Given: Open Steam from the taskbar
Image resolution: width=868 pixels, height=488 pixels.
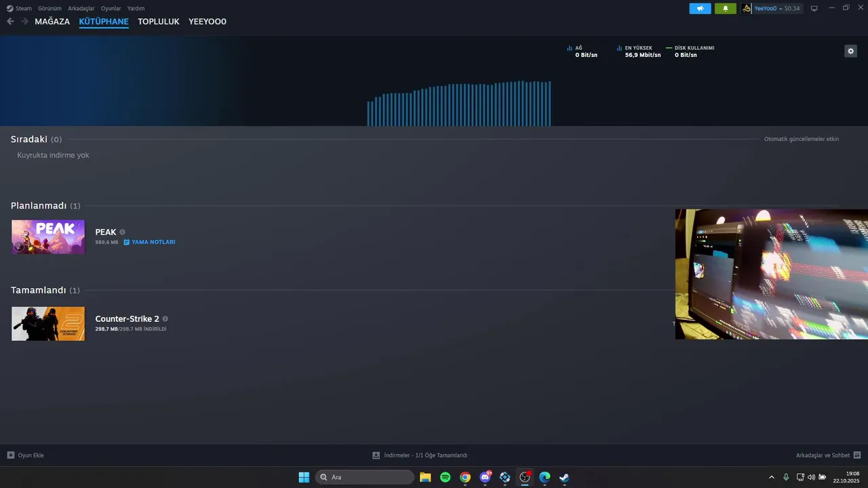Looking at the screenshot, I should tap(564, 477).
